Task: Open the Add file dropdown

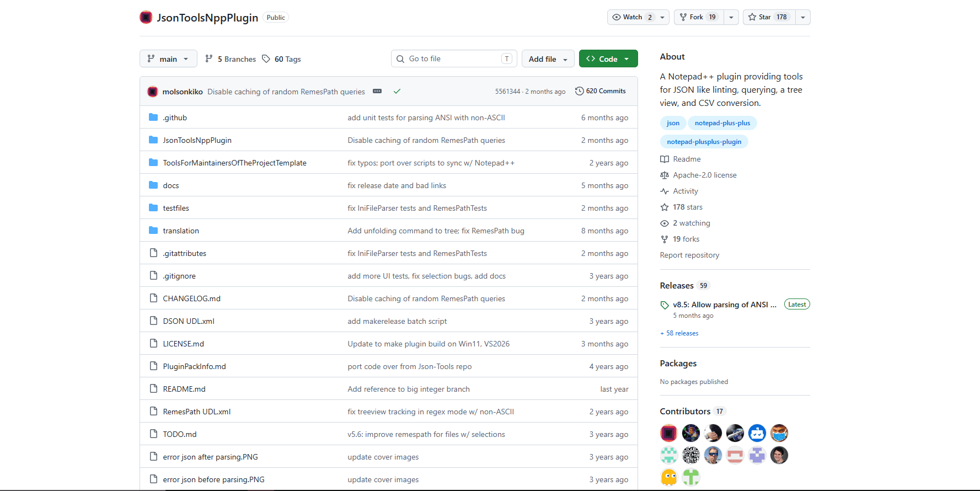Action: coord(548,58)
